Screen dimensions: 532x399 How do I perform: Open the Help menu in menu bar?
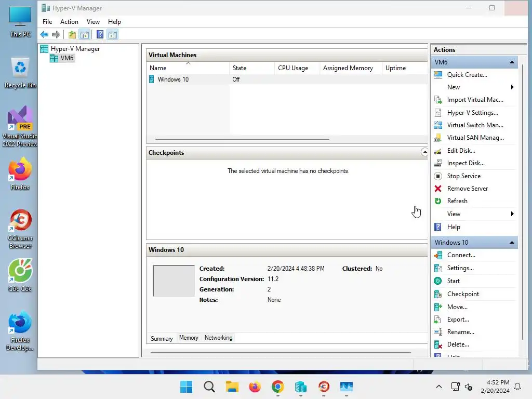(114, 22)
